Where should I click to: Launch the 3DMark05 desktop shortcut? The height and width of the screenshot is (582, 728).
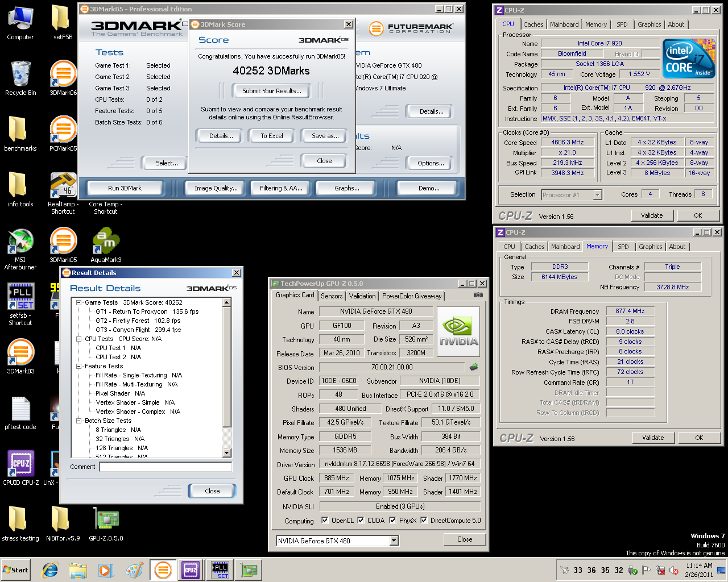[63, 246]
